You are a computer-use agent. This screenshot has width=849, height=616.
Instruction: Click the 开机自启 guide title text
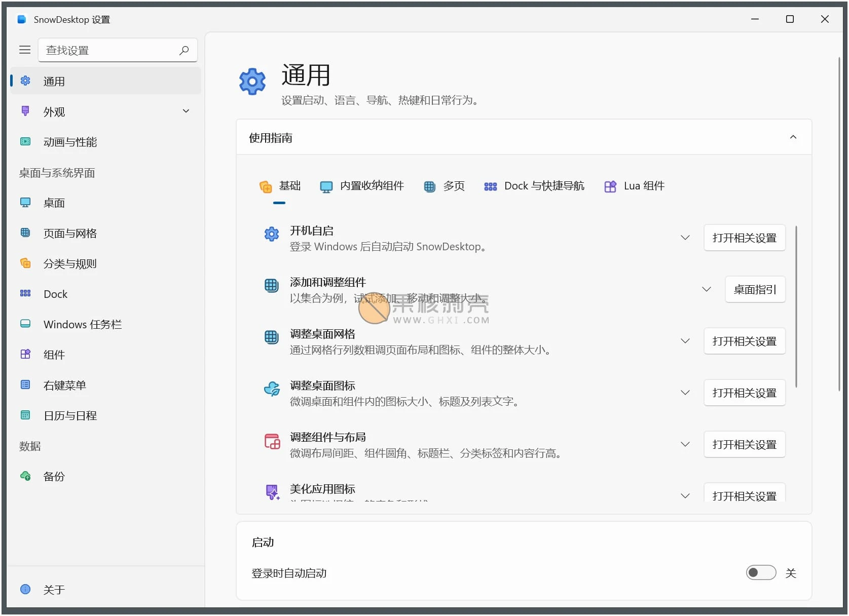[x=312, y=230]
